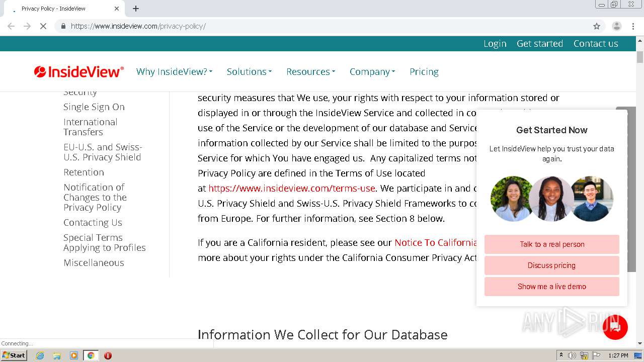Select Chrome in the taskbar
The width and height of the screenshot is (644, 362).
(91, 355)
